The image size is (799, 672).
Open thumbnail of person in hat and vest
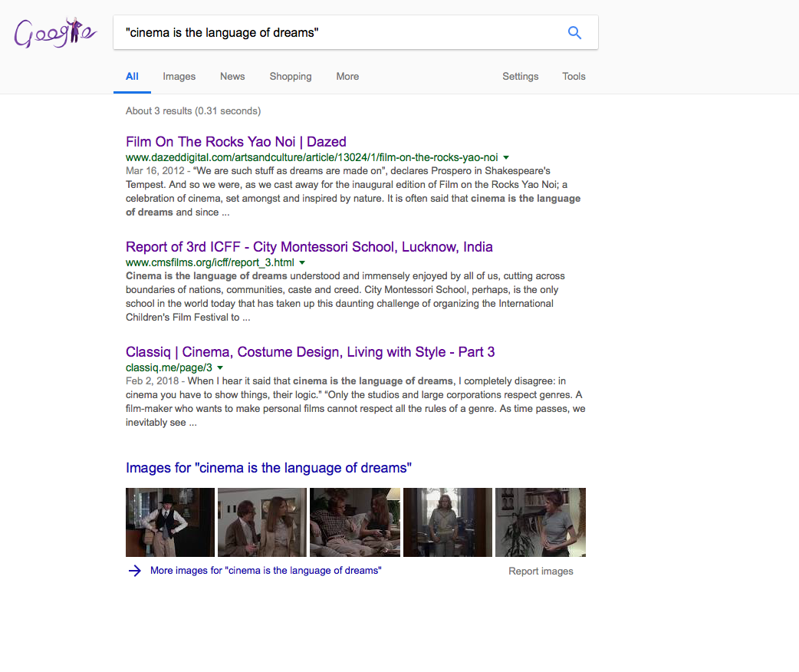pos(170,522)
